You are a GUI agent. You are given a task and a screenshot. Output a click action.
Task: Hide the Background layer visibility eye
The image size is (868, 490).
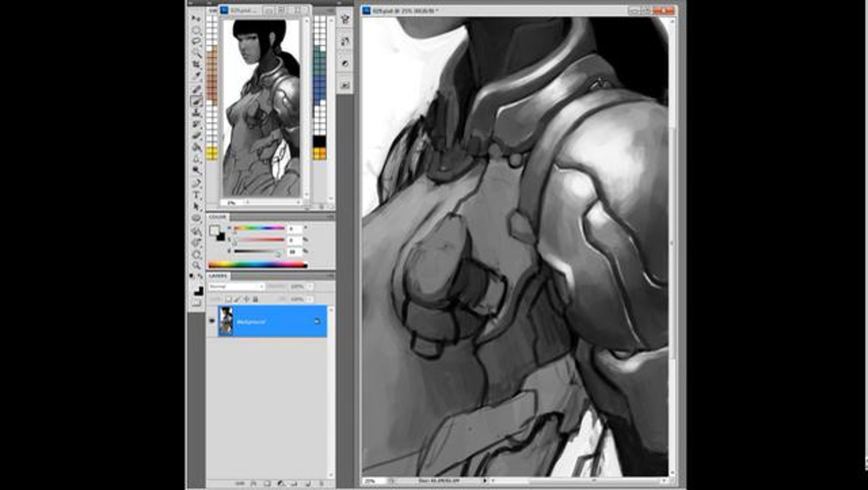pos(212,321)
